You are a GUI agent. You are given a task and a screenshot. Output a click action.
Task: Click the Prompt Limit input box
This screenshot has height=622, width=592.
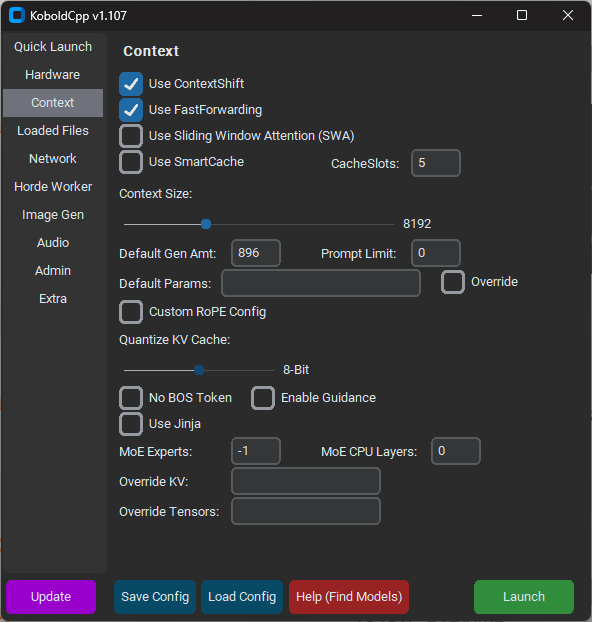436,253
